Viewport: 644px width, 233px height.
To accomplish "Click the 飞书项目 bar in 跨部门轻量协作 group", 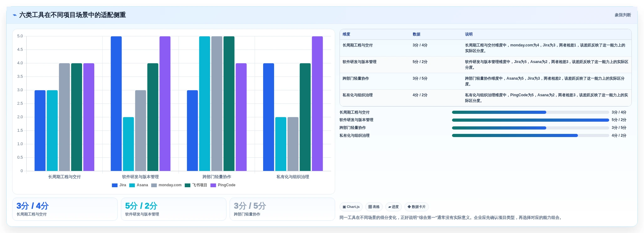I will 229,104.
